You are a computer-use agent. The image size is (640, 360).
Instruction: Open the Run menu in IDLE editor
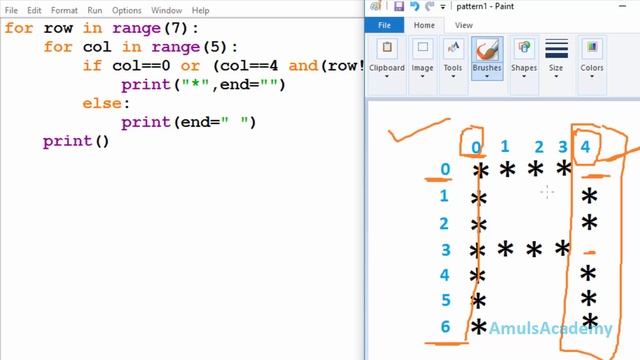coord(95,10)
